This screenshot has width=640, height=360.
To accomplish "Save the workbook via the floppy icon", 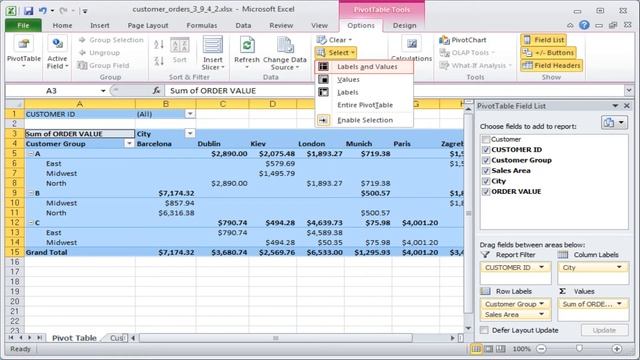I will (x=28, y=11).
